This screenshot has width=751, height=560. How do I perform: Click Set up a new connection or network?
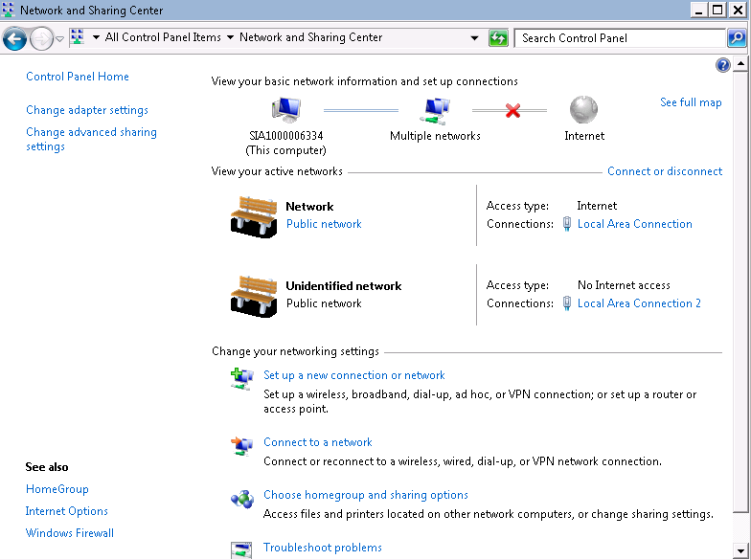pos(354,375)
